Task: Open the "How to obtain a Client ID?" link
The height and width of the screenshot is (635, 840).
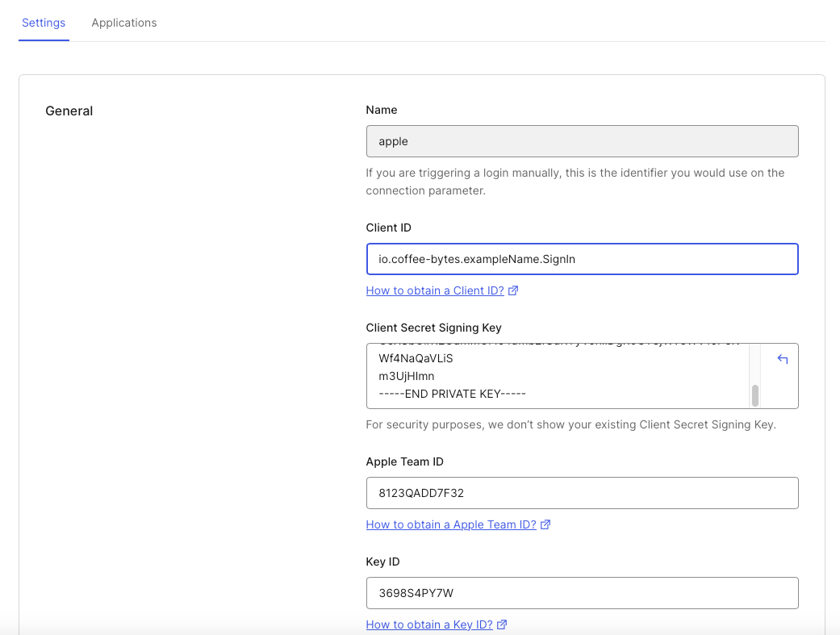Action: coord(435,290)
